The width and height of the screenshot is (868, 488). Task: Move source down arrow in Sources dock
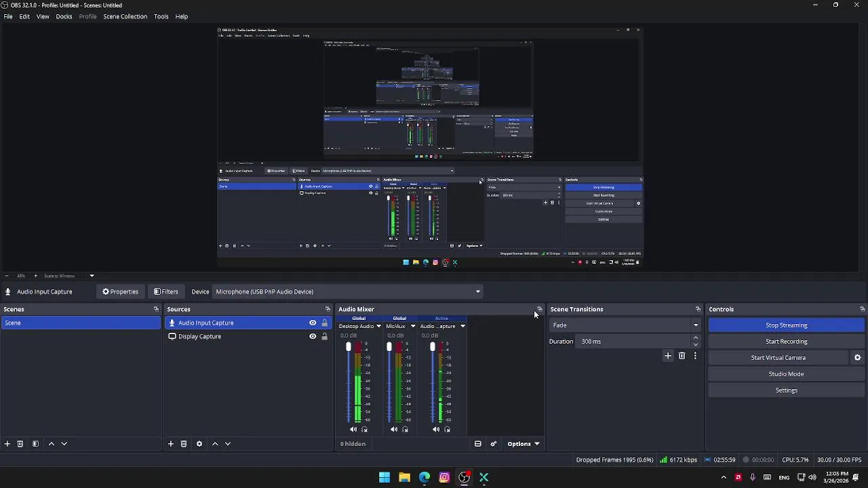coord(227,444)
